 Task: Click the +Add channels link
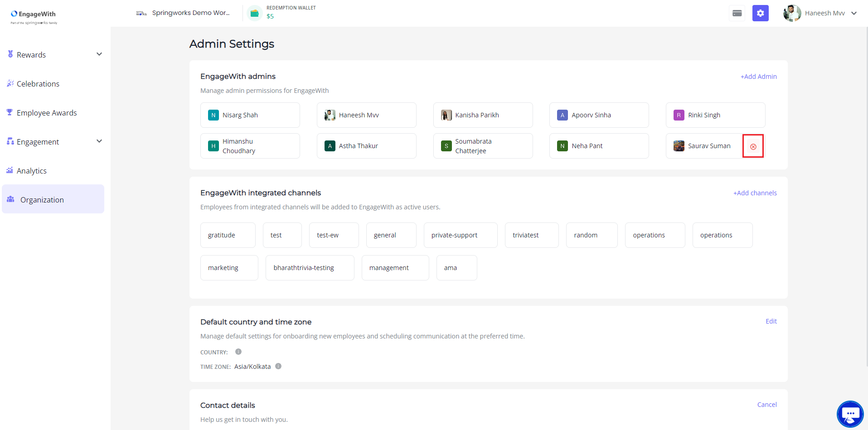755,193
